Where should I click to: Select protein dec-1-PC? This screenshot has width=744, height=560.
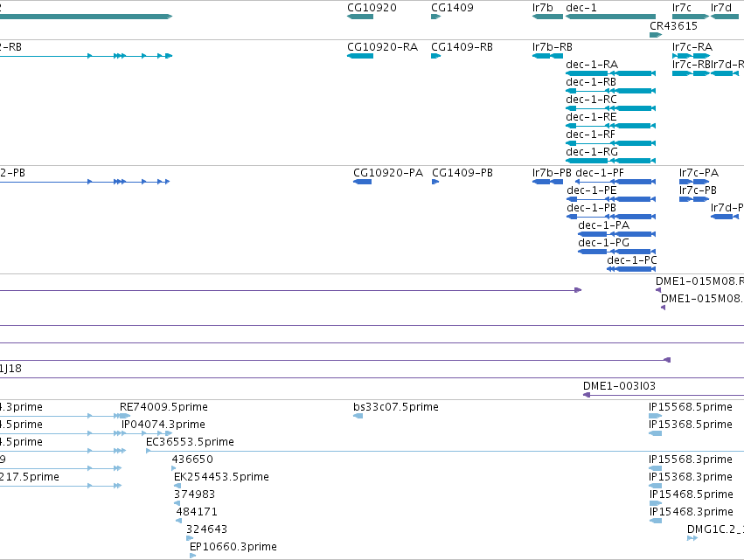[631, 269]
